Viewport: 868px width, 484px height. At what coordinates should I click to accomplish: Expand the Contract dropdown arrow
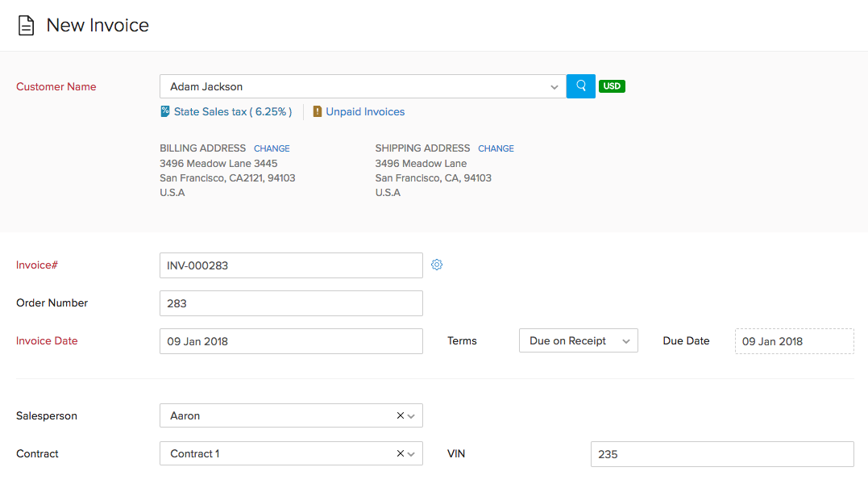click(x=412, y=454)
